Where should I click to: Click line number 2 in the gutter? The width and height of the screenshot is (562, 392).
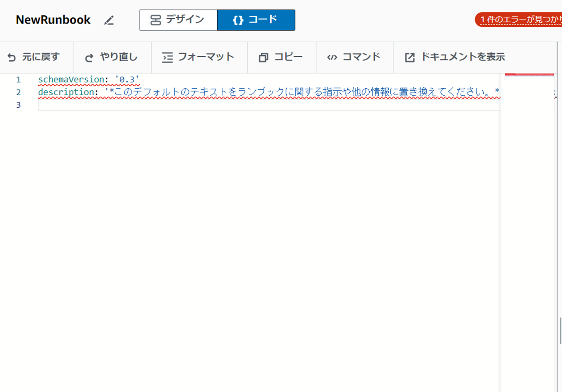tap(18, 92)
